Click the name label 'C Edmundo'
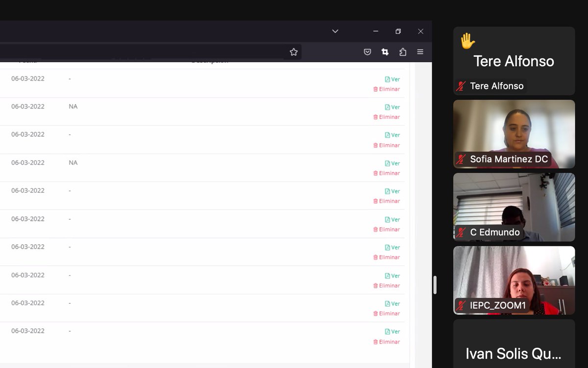This screenshot has width=588, height=368. tap(495, 232)
